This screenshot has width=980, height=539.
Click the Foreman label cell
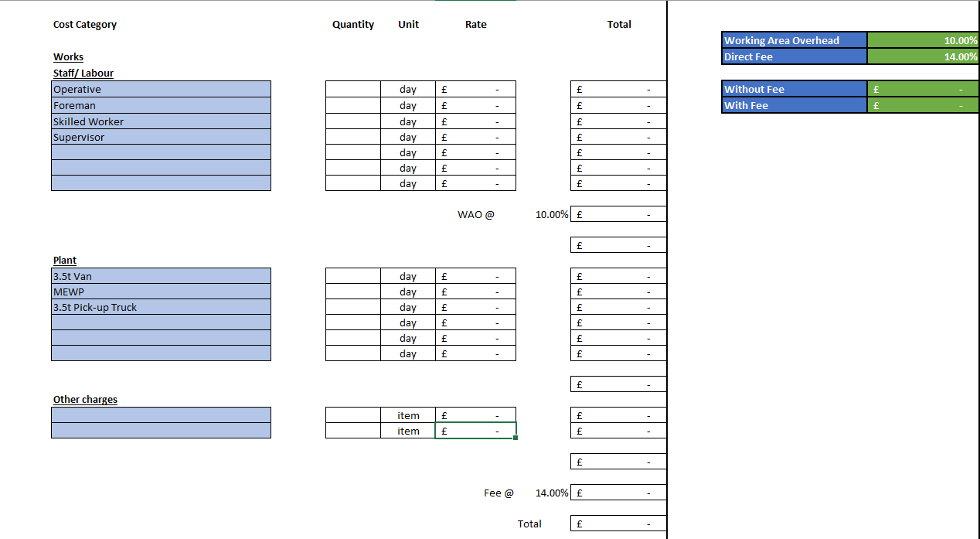[x=161, y=106]
